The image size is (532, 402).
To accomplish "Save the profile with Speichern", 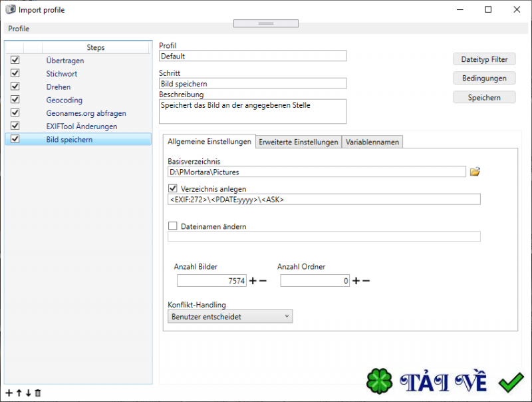I will [484, 97].
